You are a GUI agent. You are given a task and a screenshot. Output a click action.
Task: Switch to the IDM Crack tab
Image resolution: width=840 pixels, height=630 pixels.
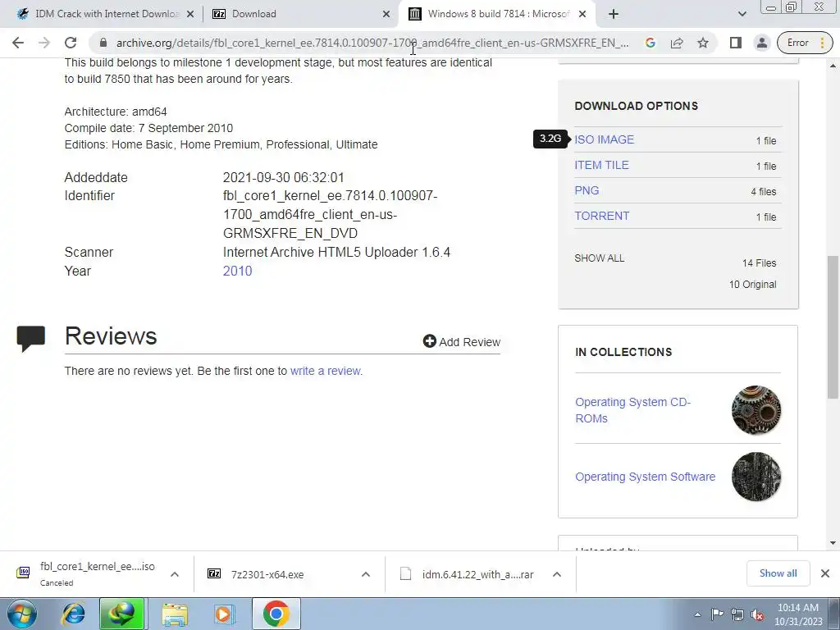click(x=107, y=14)
